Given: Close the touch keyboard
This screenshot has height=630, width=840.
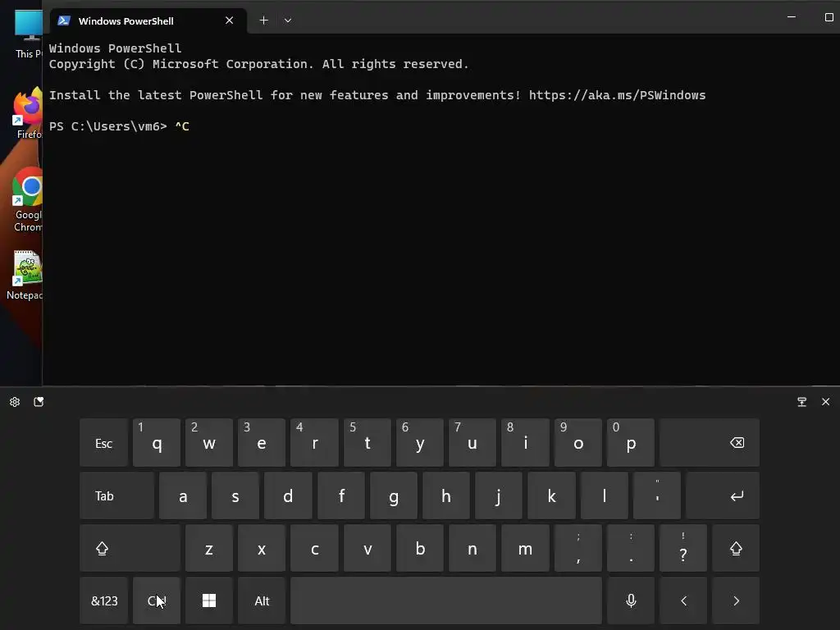Looking at the screenshot, I should [x=825, y=402].
